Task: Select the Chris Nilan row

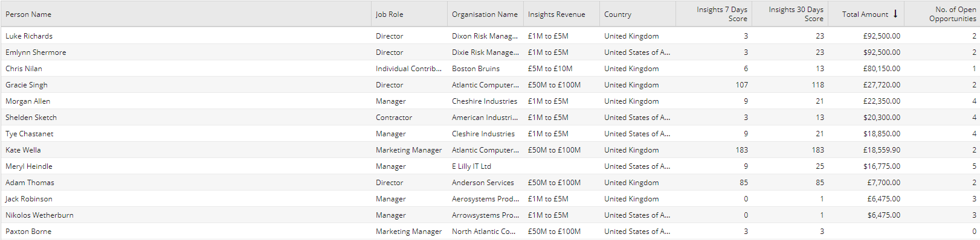Action: click(x=490, y=68)
